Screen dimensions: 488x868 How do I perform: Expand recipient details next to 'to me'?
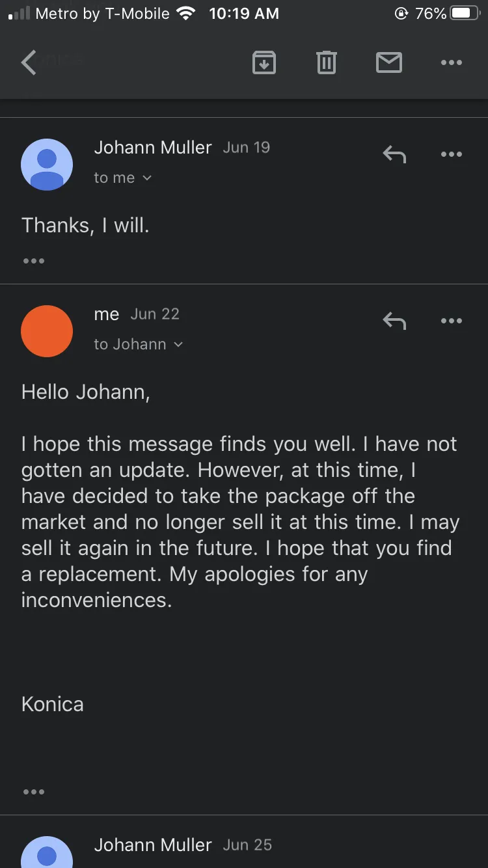pos(147,178)
